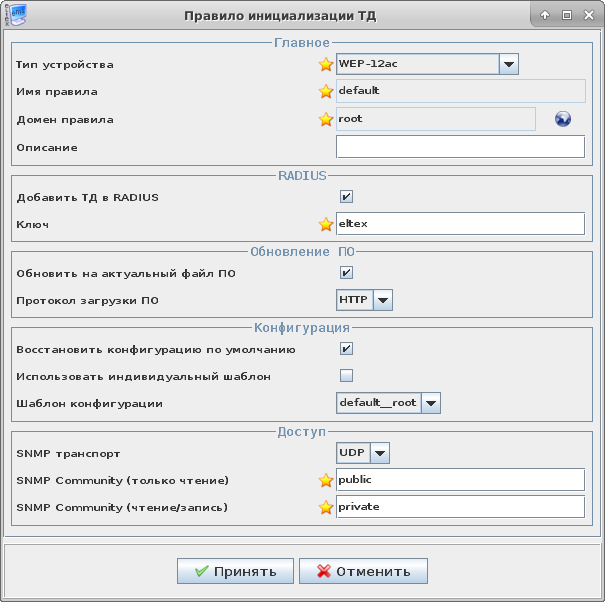This screenshot has width=605, height=602.
Task: Disable Восстановить конфигурацию по умолчанию checkbox
Action: pos(347,349)
